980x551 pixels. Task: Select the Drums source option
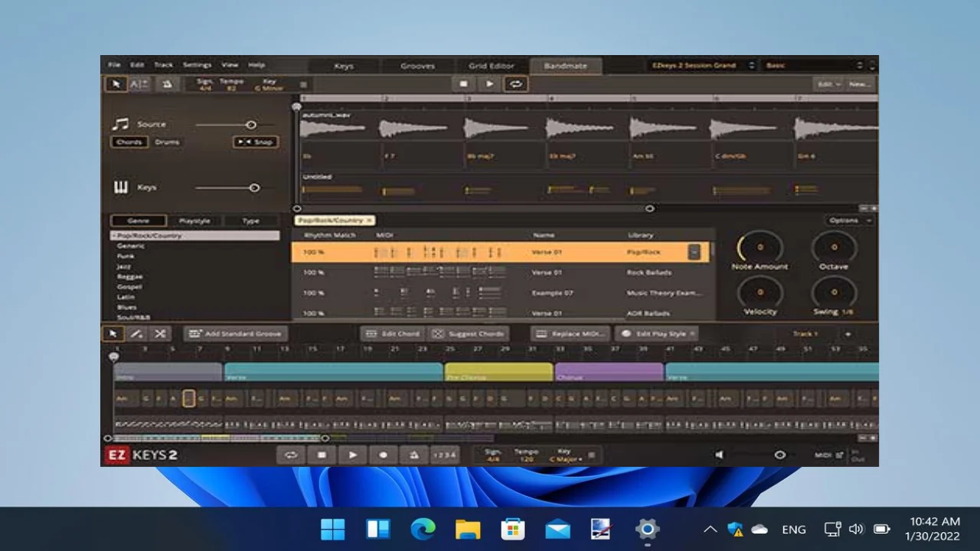click(167, 142)
